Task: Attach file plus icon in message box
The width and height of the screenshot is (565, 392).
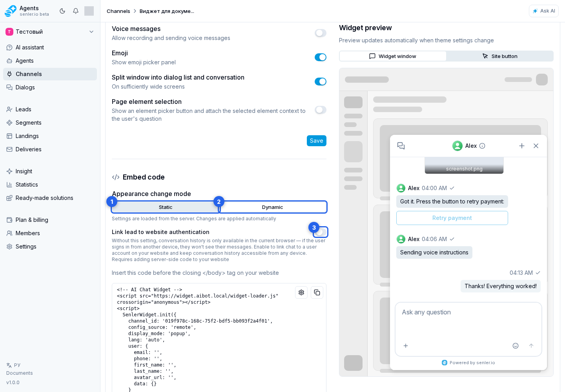Action: pyautogui.click(x=406, y=346)
